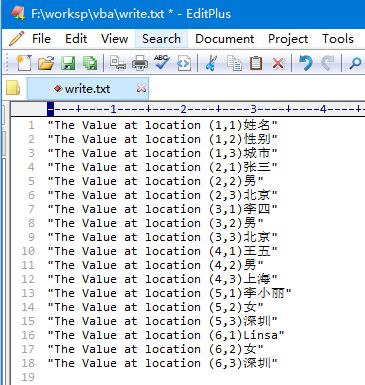
Task: Open the Search menu
Action: (x=161, y=39)
